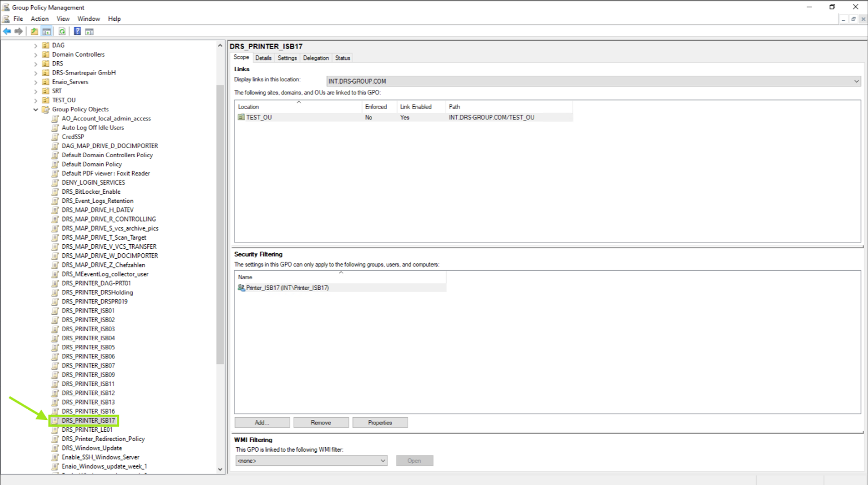Screen dimensions: 868x485
Task: Click the Up One Level folder icon
Action: pos(34,32)
